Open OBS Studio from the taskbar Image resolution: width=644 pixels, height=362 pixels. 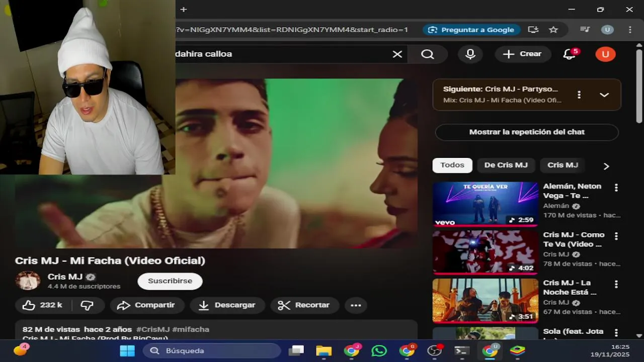(x=434, y=350)
